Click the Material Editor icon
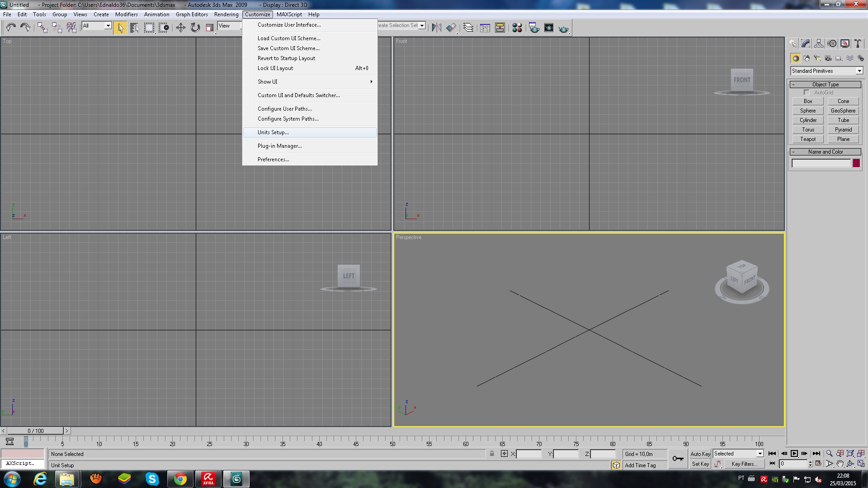Screen dimensions: 868x488 coord(516,28)
